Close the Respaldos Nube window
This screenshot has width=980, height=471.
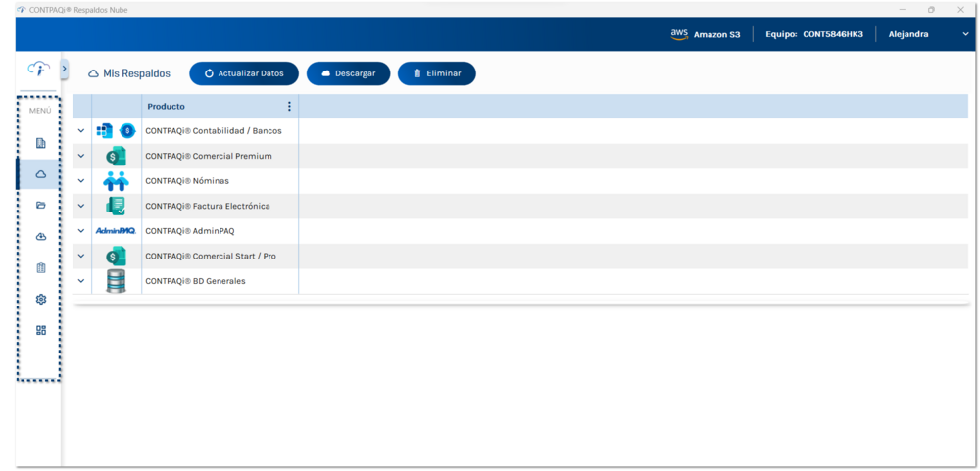click(x=960, y=10)
